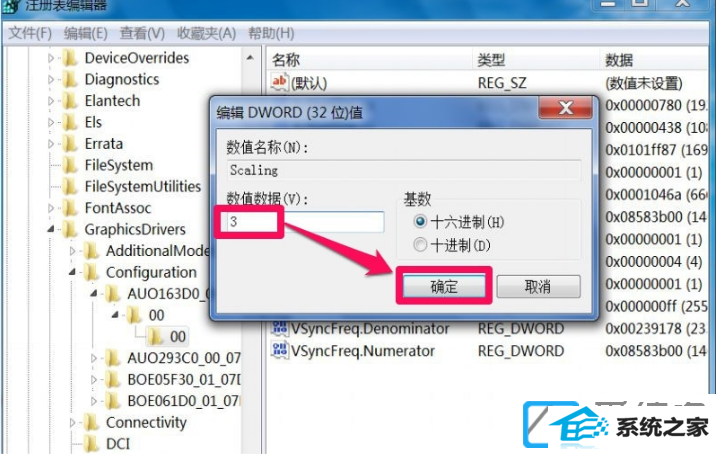Click the FileSystem folder icon
This screenshot has height=454, width=717.
click(x=70, y=165)
